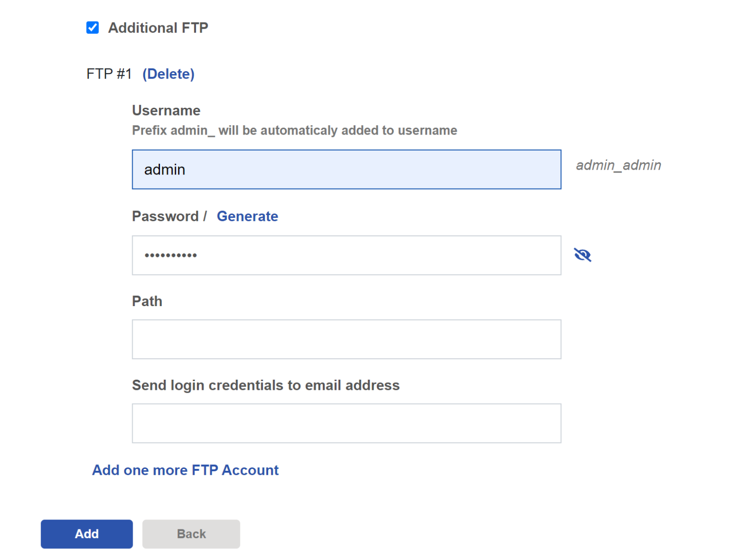
Task: Click the blue Add button
Action: (87, 534)
